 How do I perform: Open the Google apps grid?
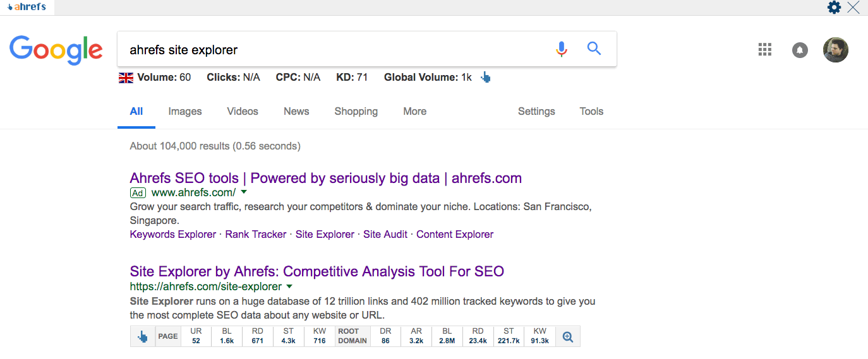tap(765, 49)
